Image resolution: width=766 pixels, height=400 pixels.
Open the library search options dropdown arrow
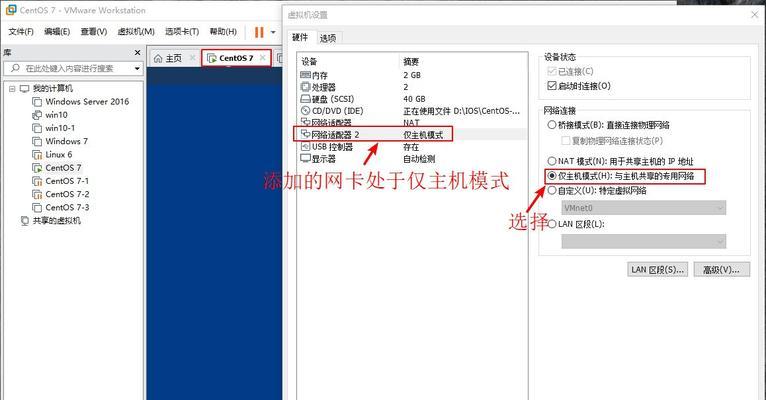point(137,68)
